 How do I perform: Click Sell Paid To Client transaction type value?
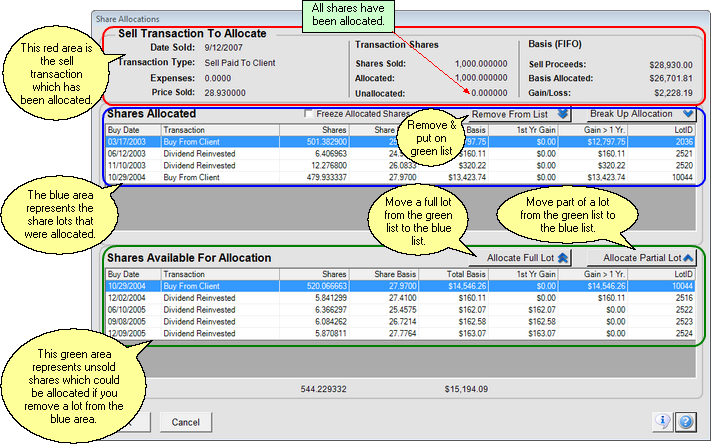tap(240, 63)
